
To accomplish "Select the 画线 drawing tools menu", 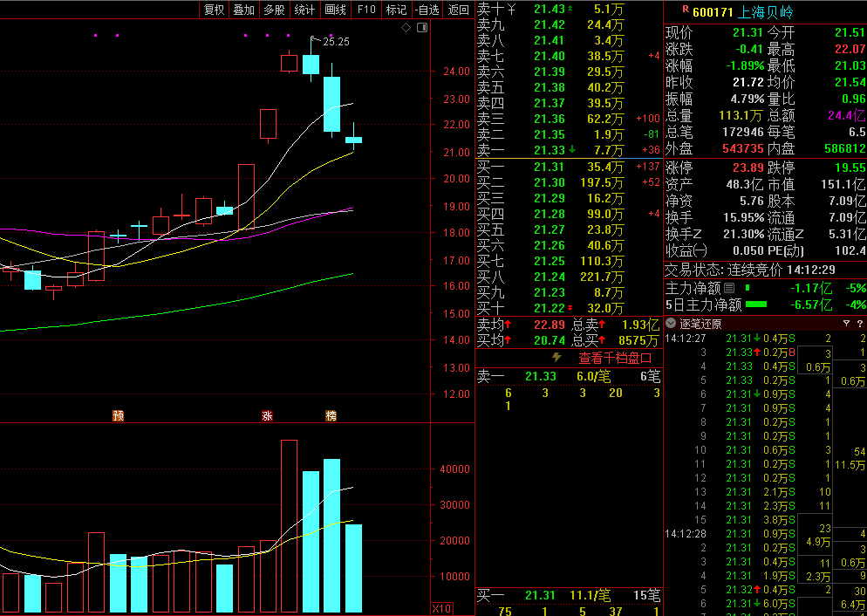I will tap(335, 10).
